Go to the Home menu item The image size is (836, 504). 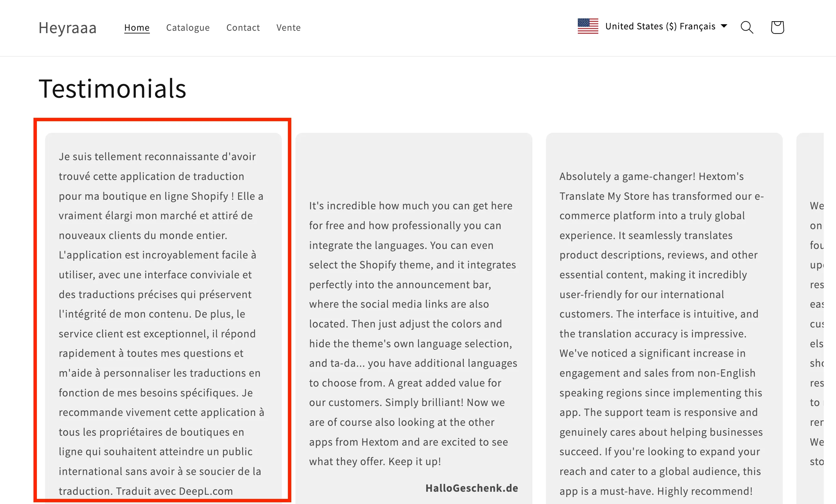(137, 28)
